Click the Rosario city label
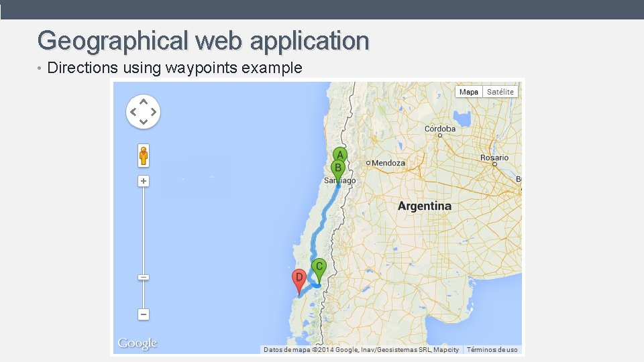The image size is (644, 362). pyautogui.click(x=494, y=158)
